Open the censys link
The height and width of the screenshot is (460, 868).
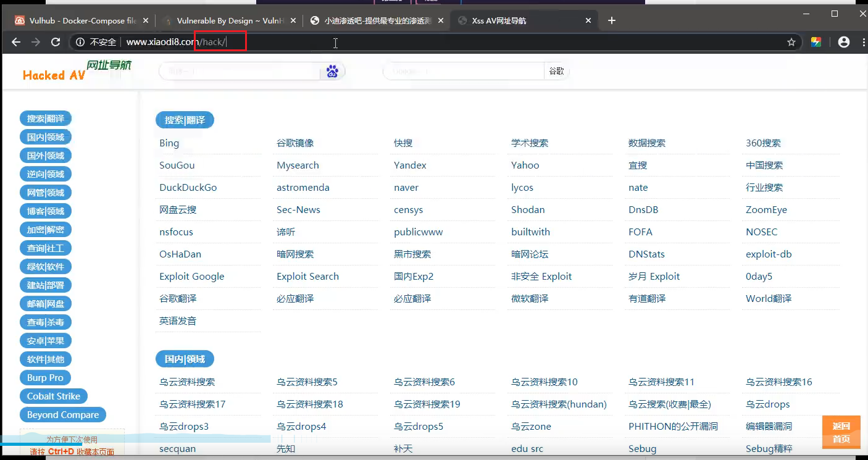409,210
